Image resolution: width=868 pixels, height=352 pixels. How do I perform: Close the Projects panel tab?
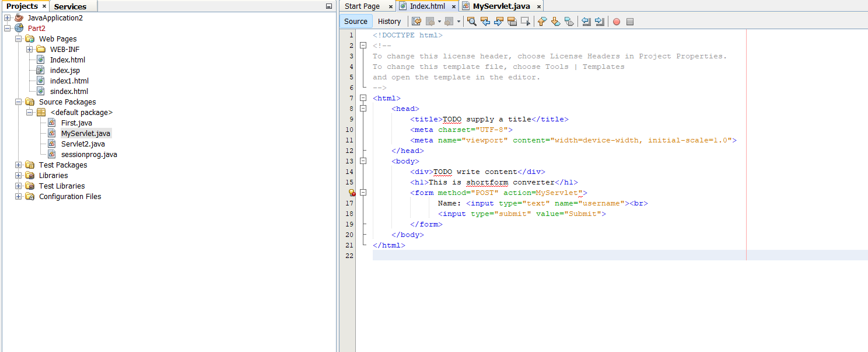44,6
